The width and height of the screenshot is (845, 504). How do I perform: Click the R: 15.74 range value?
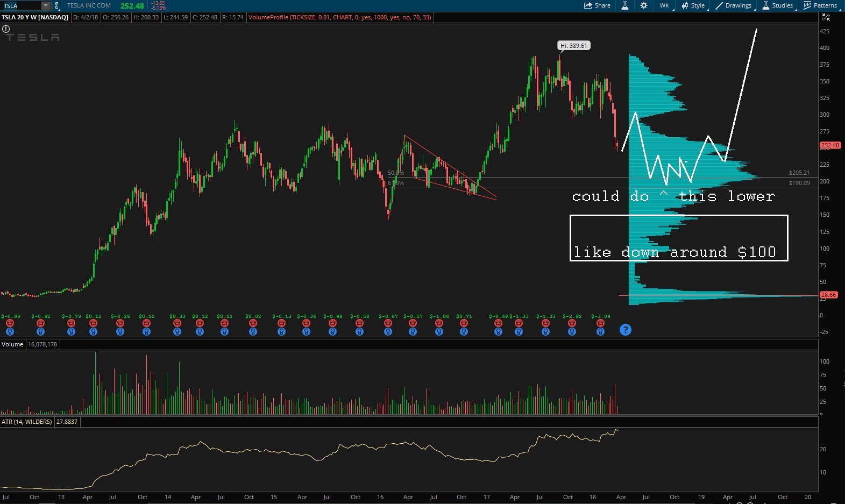click(x=232, y=17)
